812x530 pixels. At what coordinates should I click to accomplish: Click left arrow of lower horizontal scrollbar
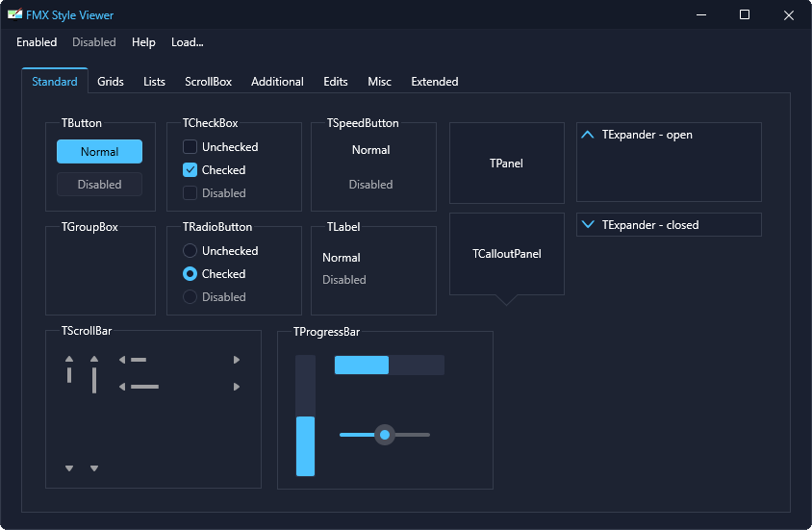coord(122,387)
